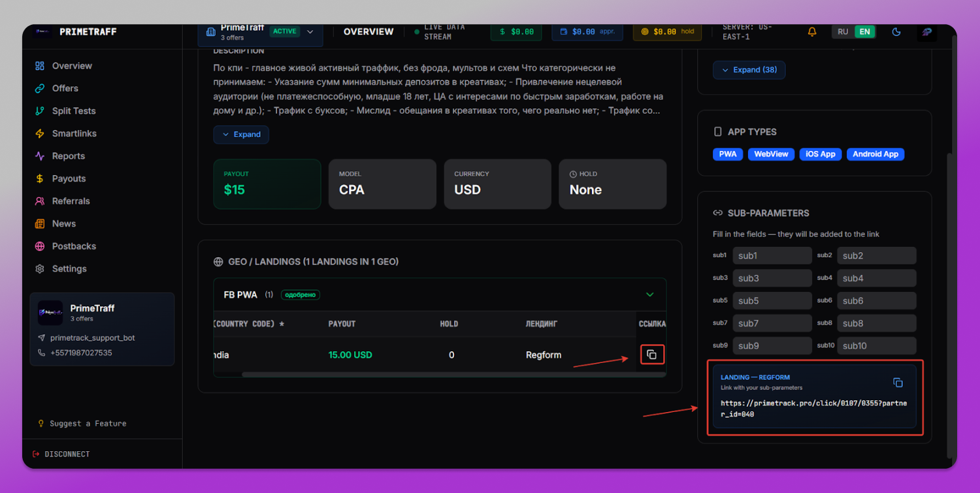Image resolution: width=980 pixels, height=493 pixels.
Task: Open the PrimeTraff network dropdown
Action: (x=260, y=32)
